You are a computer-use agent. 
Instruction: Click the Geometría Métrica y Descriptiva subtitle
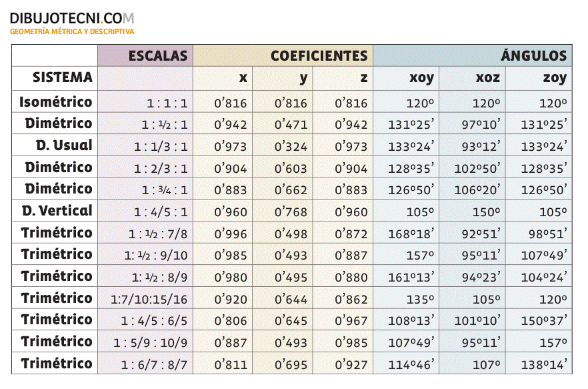pos(72,31)
